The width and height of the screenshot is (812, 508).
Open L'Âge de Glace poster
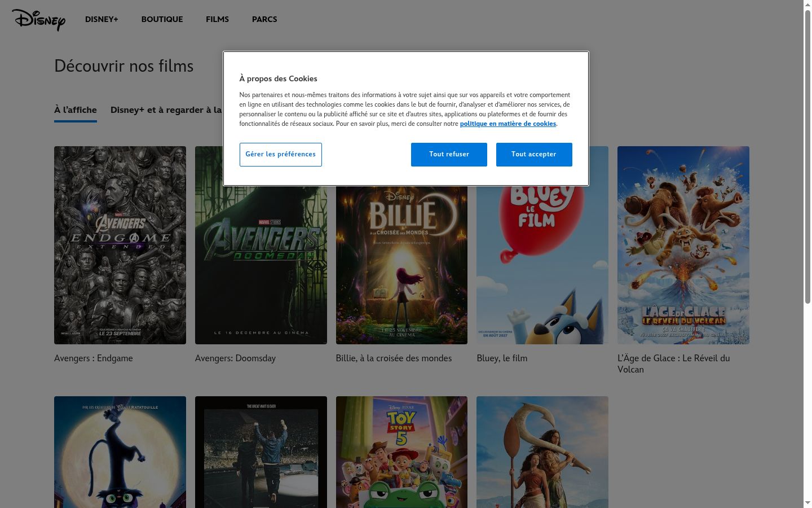(x=683, y=245)
